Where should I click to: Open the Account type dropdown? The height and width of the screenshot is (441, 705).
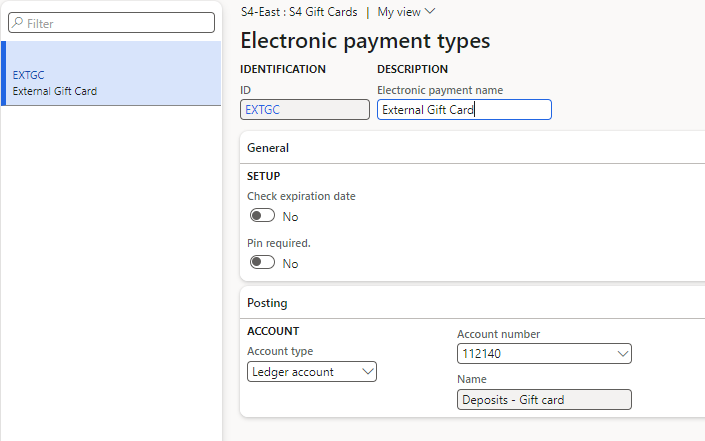[x=312, y=372]
